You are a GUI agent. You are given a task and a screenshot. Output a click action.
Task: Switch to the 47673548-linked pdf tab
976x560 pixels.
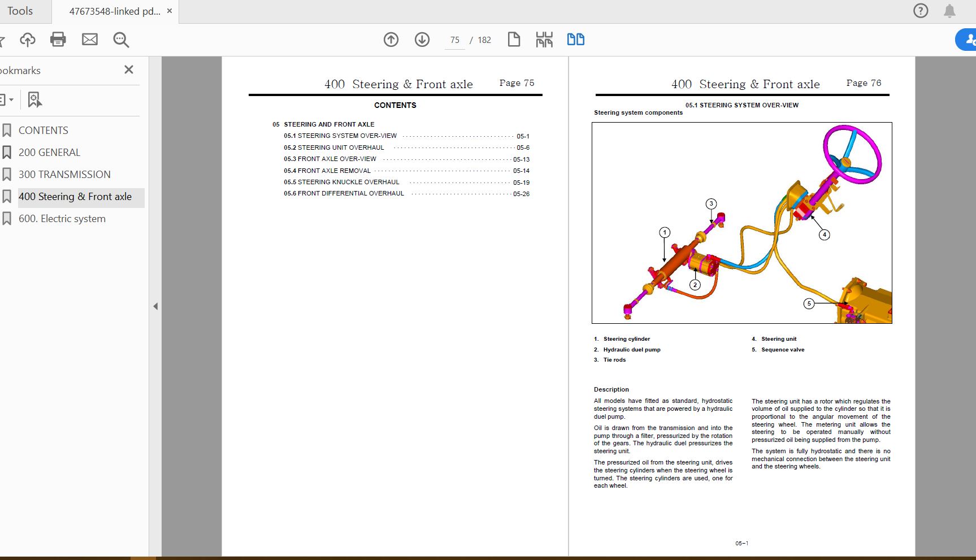pyautogui.click(x=115, y=11)
